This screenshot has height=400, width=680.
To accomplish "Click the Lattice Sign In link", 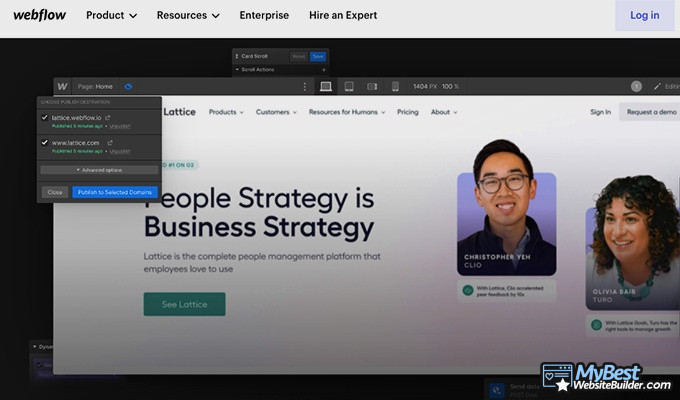I will tap(600, 112).
